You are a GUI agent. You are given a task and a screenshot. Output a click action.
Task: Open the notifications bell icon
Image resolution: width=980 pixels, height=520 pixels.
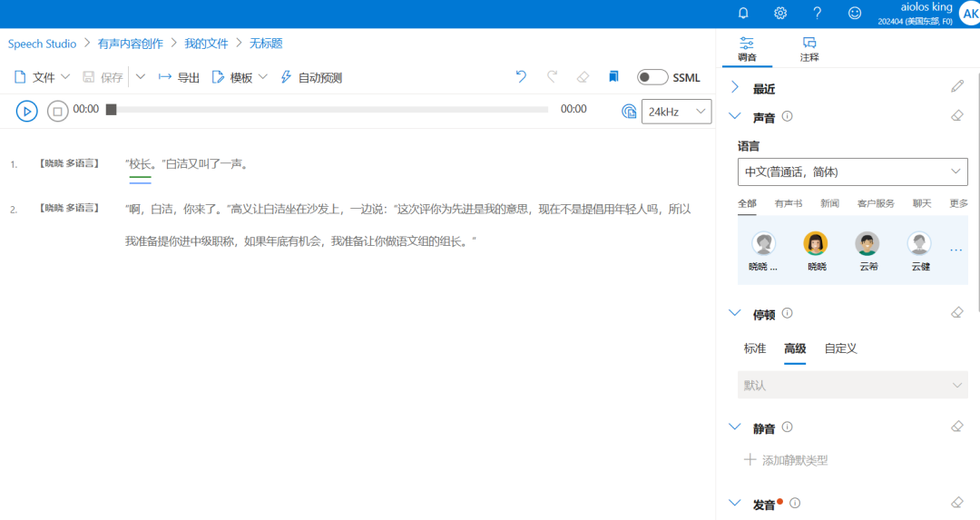[x=743, y=13]
